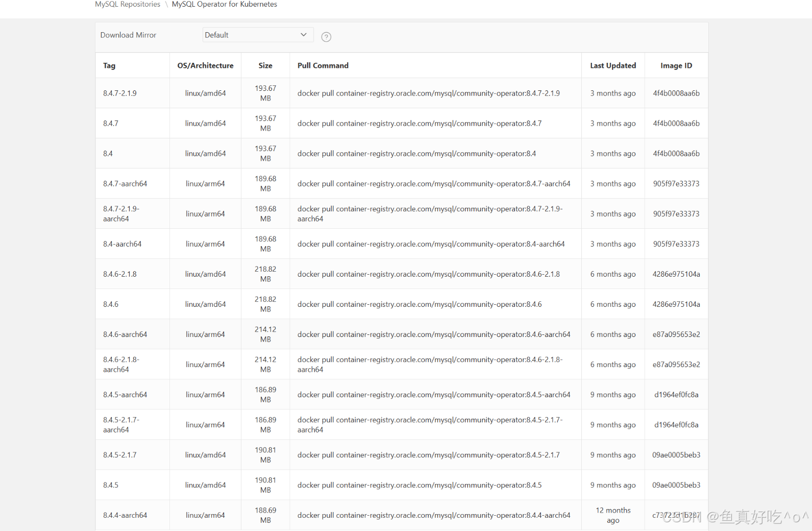Screen dimensions: 812x531
Task: Select the tag cell 8.4.4-aarch64
Action: [125, 515]
